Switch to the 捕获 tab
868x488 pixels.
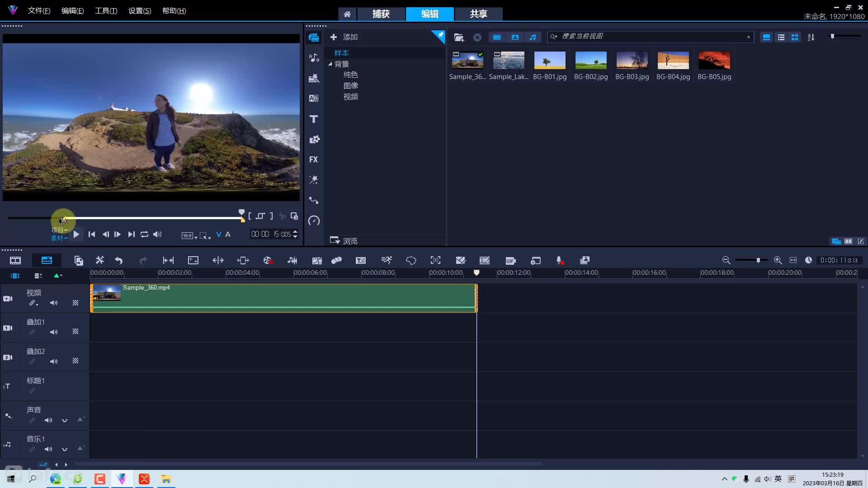click(381, 14)
